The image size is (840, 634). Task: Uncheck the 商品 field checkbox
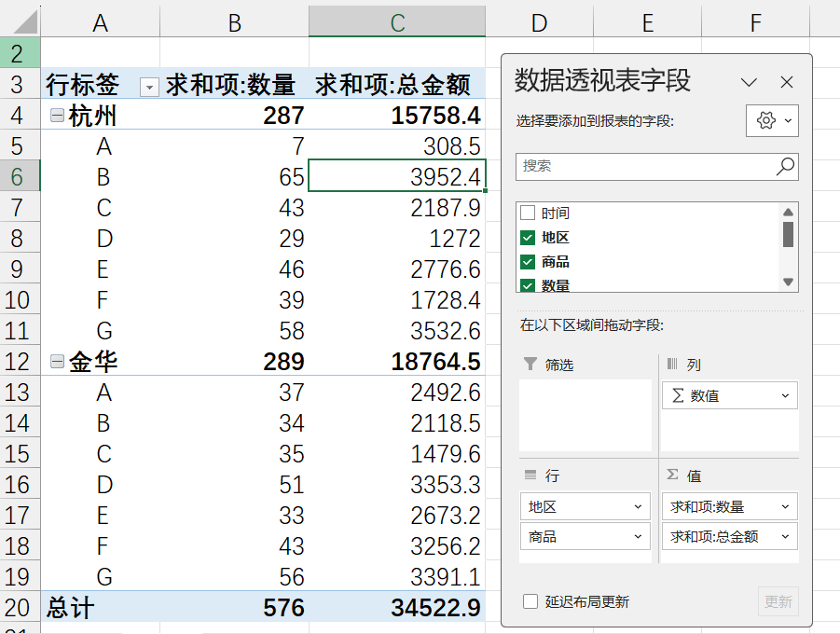(528, 262)
